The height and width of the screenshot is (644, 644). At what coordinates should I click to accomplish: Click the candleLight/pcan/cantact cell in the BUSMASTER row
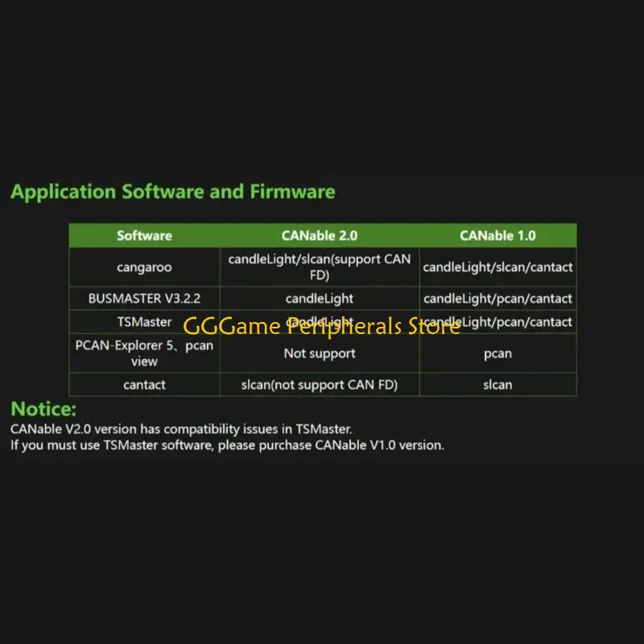497,298
